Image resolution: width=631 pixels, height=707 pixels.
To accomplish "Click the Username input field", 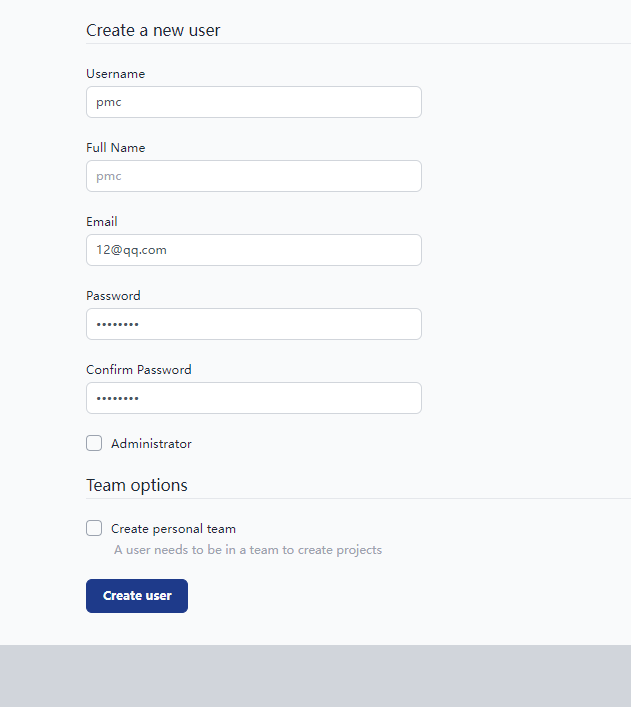I will click(253, 102).
